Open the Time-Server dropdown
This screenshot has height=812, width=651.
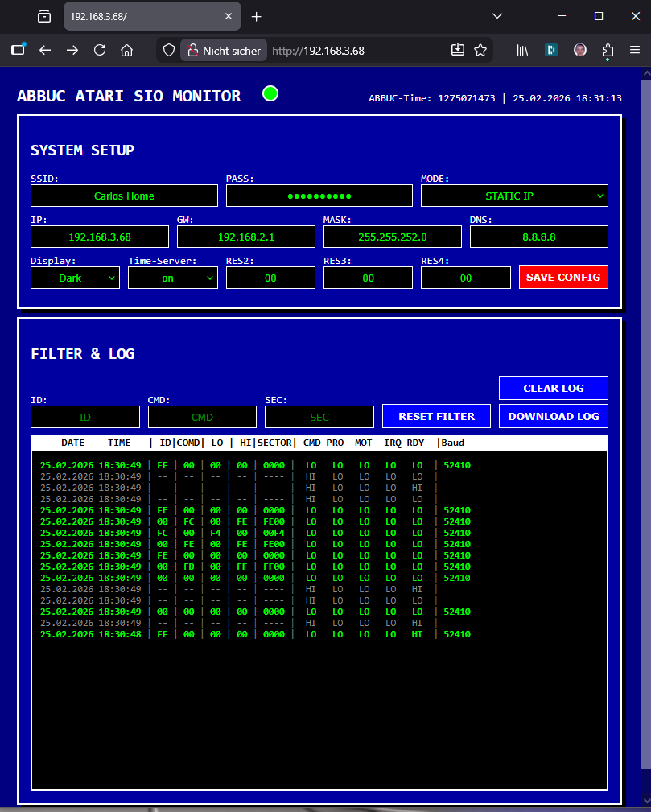172,277
